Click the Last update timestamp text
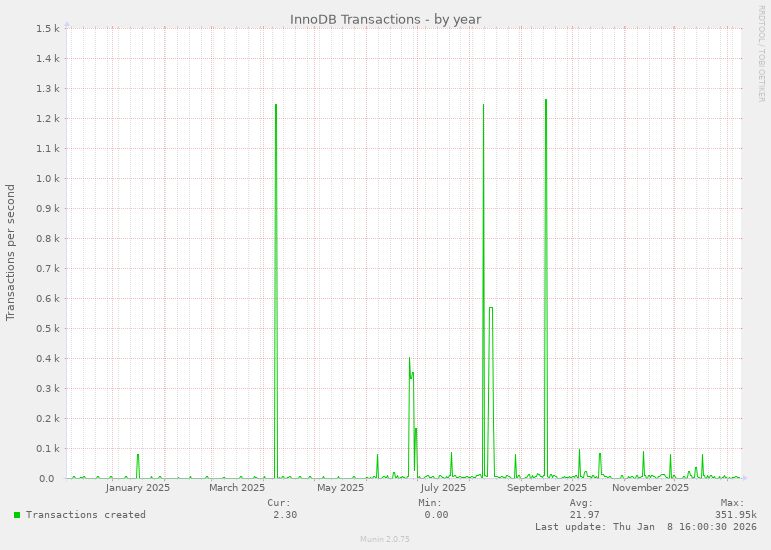The width and height of the screenshot is (771, 550). 646,526
